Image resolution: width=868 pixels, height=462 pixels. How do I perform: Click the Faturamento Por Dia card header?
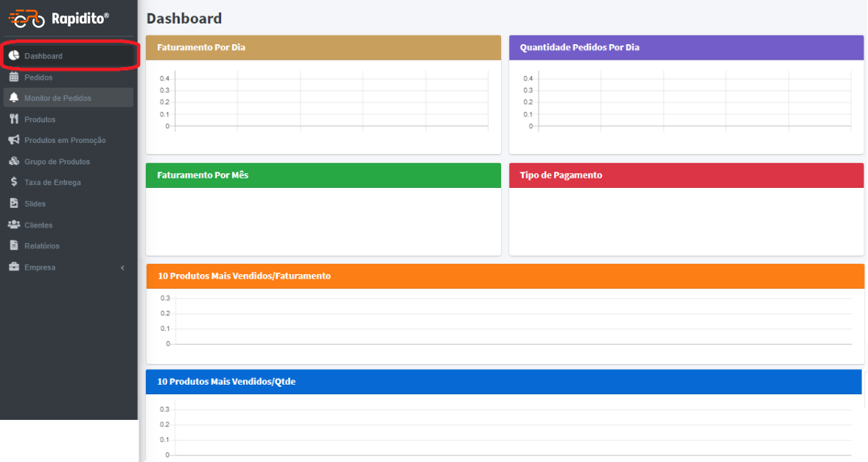[323, 48]
